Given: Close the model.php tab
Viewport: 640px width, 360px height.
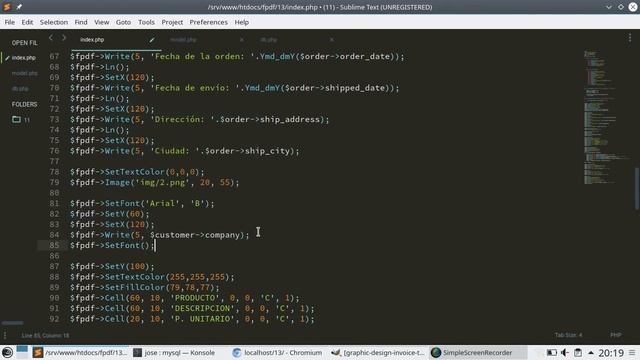Looking at the screenshot, I should [242, 40].
